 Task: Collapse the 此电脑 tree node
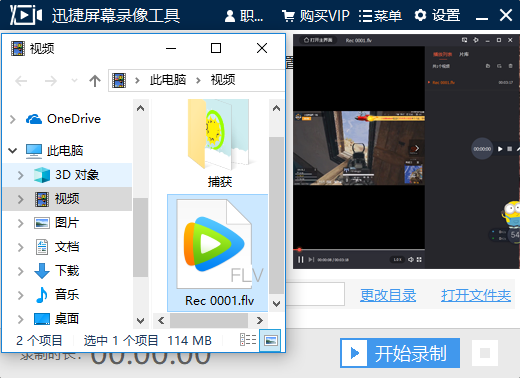pyautogui.click(x=13, y=151)
